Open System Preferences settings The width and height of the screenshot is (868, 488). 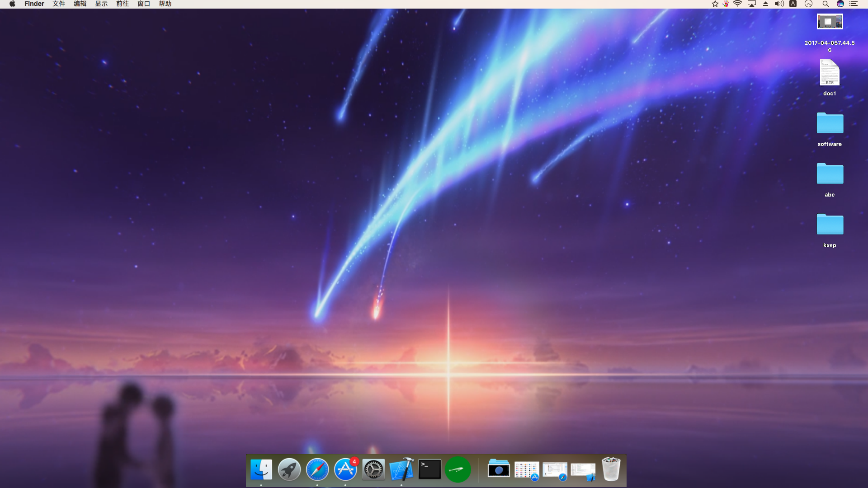coord(373,470)
